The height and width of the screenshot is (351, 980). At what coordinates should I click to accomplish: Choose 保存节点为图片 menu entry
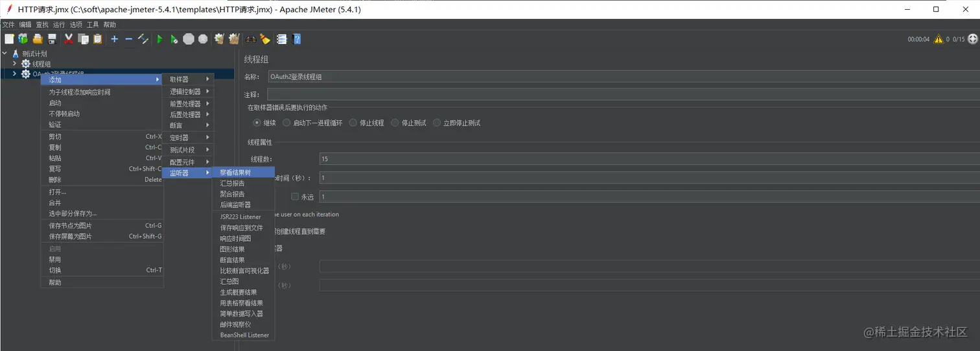click(102, 226)
